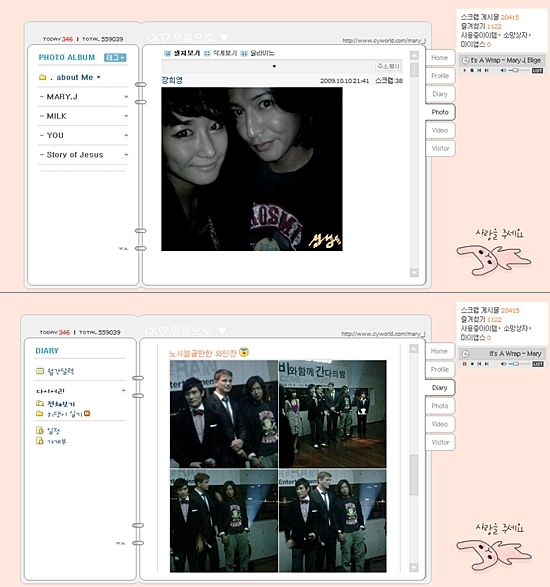Select the Visitor tab beside the diary page
This screenshot has height=587, width=550.
tap(440, 442)
